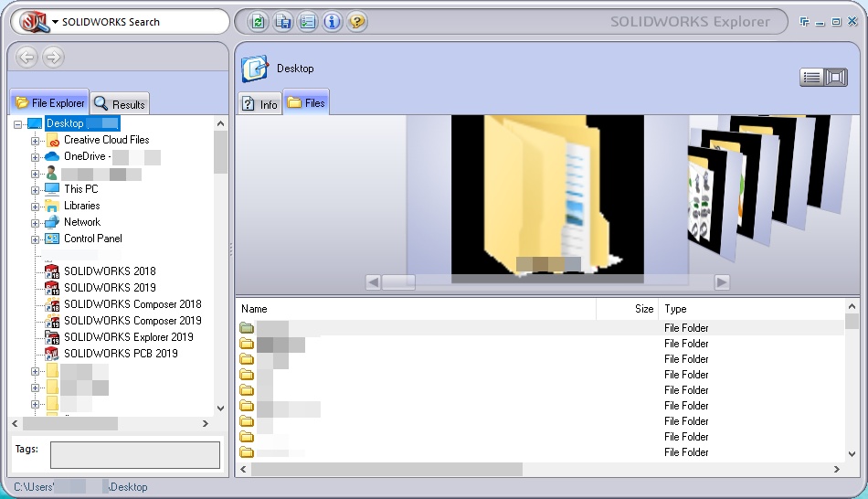Click file list horizontal scrollbar thumb
Viewport: 868px width, 499px height.
(386, 469)
